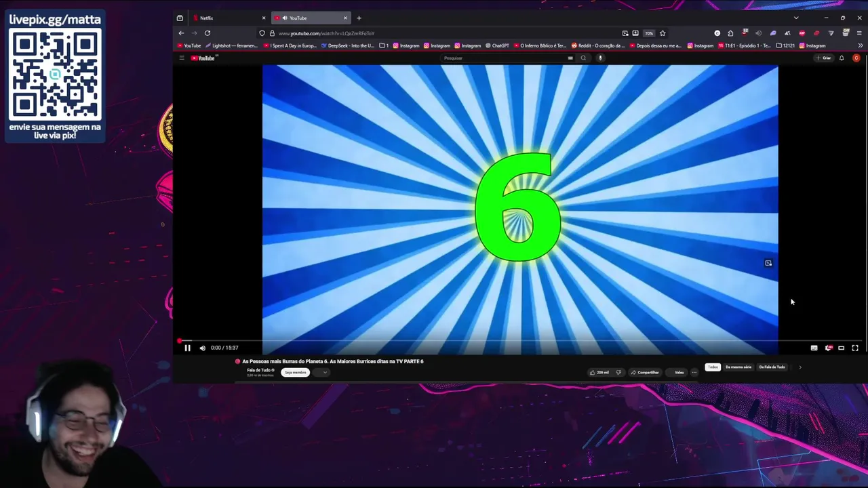Mute the video with the speaker icon

[x=202, y=348]
